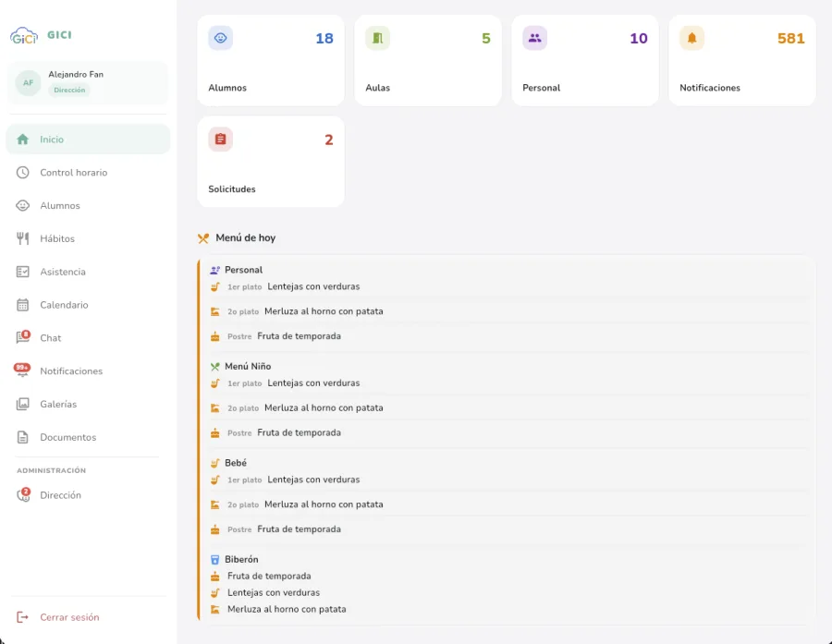Click the Personal menu group icon
The width and height of the screenshot is (832, 644).
214,270
